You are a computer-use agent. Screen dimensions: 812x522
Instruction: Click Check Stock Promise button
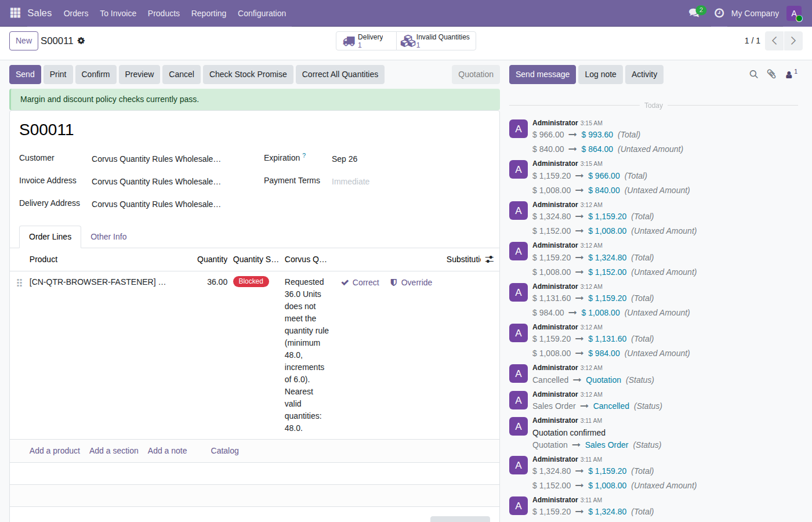point(248,74)
